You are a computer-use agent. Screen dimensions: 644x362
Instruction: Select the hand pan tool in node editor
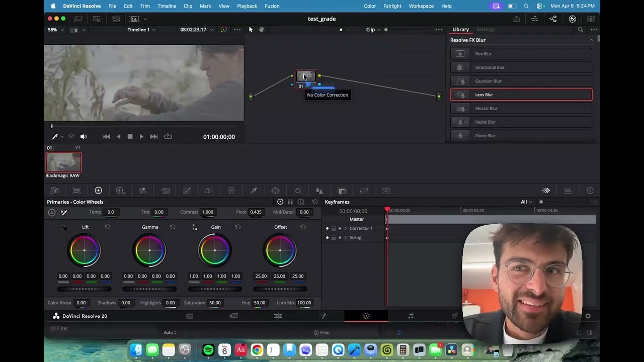[x=261, y=30]
